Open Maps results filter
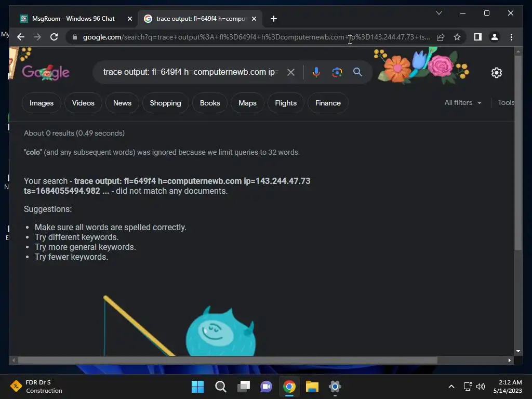The image size is (532, 399). [x=247, y=103]
